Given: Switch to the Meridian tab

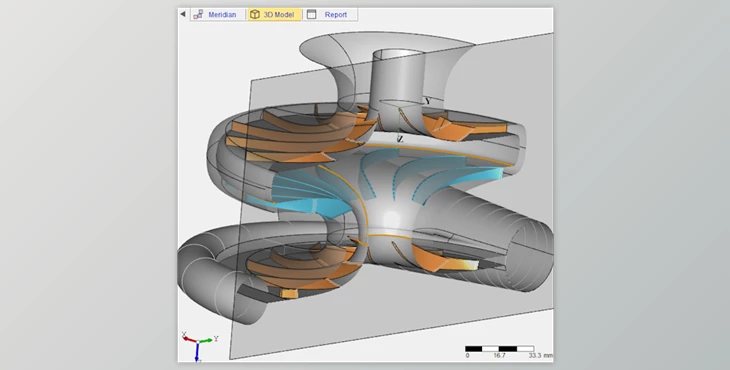Looking at the screenshot, I should [218, 14].
